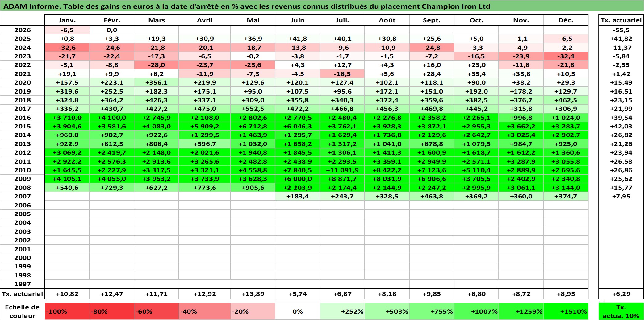
Task: Select the +6 712,8 cell for May 2015
Action: tap(253, 126)
